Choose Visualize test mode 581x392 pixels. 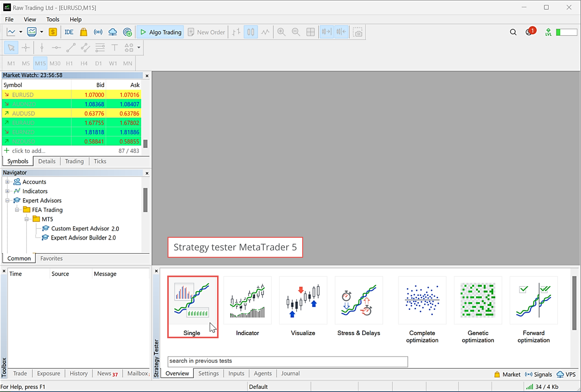[303, 307]
